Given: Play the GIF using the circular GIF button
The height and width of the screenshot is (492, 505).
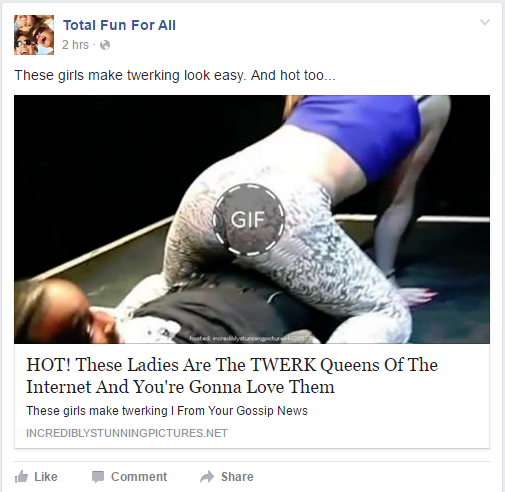Looking at the screenshot, I should click(x=249, y=220).
